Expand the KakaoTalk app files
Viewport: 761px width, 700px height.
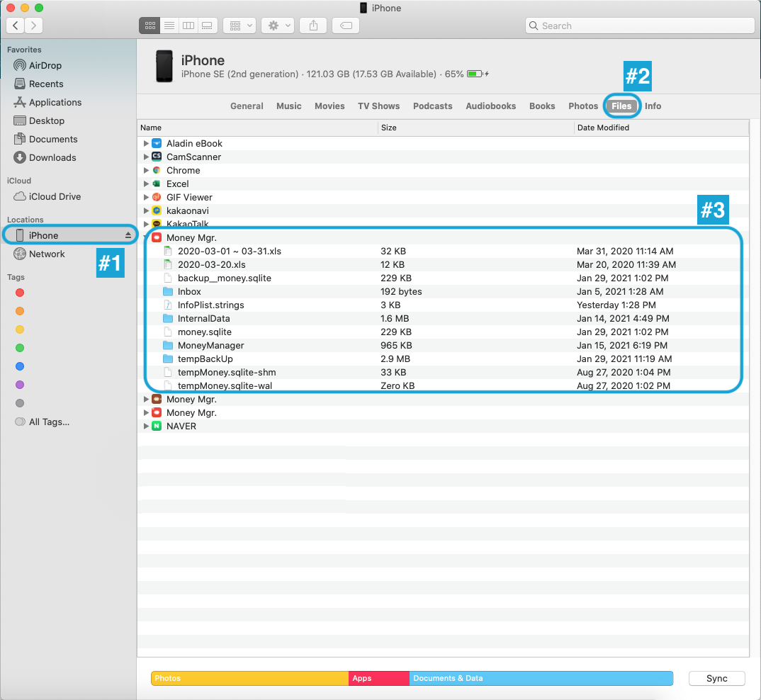[x=147, y=224]
